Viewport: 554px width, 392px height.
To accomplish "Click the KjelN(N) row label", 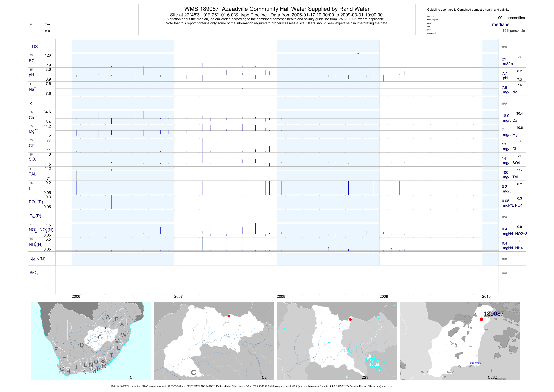I will tap(37, 259).
